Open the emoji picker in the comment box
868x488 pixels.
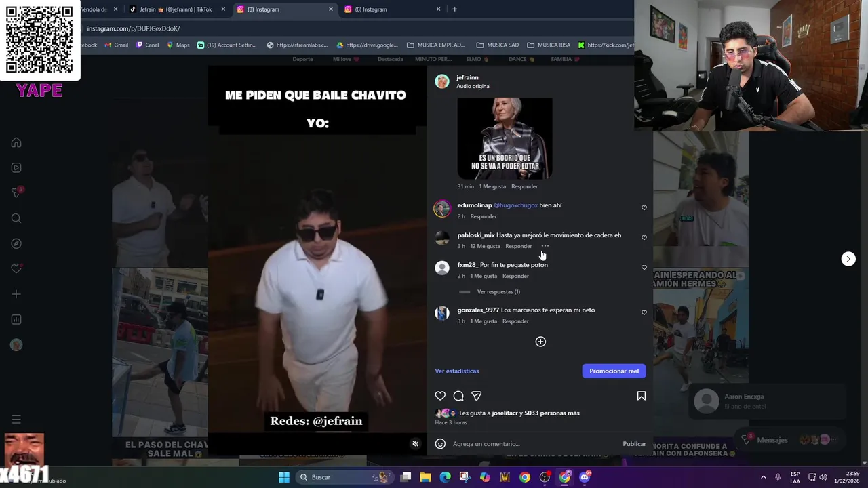pos(440,444)
